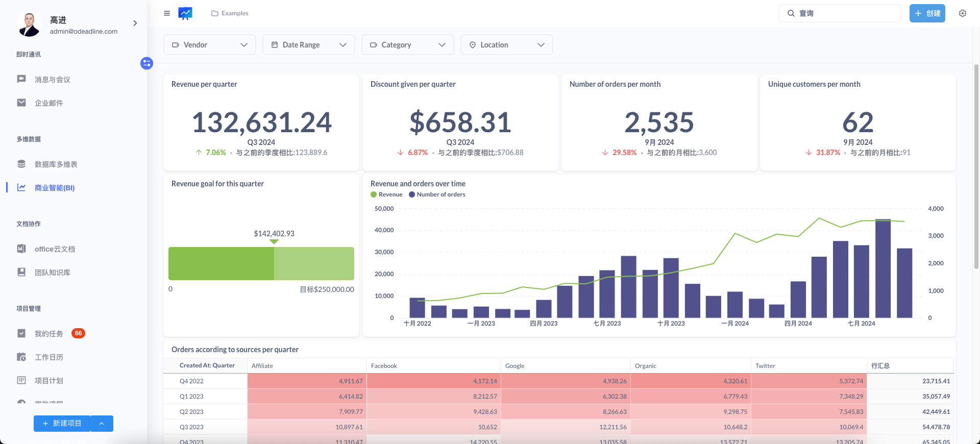Viewport: 980px width, 444px height.
Task: Click the 132,631.24 revenue value
Action: [261, 122]
